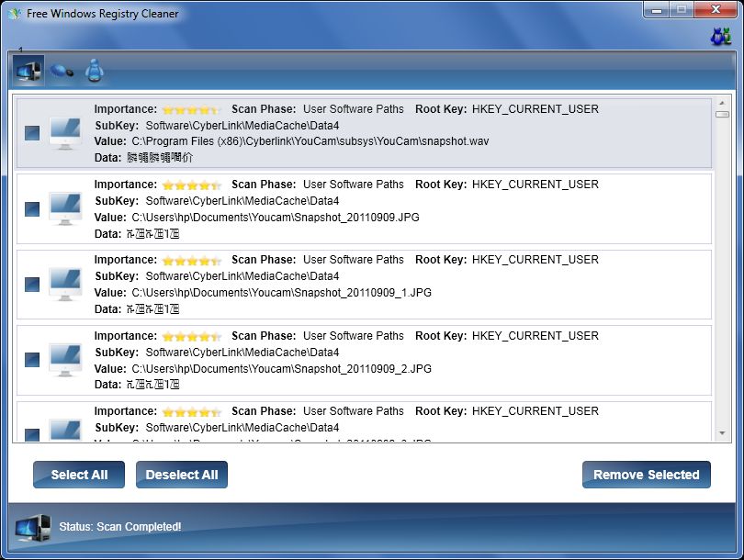Open the computer scan tab icon
Image resolution: width=744 pixels, height=560 pixels.
(x=28, y=71)
